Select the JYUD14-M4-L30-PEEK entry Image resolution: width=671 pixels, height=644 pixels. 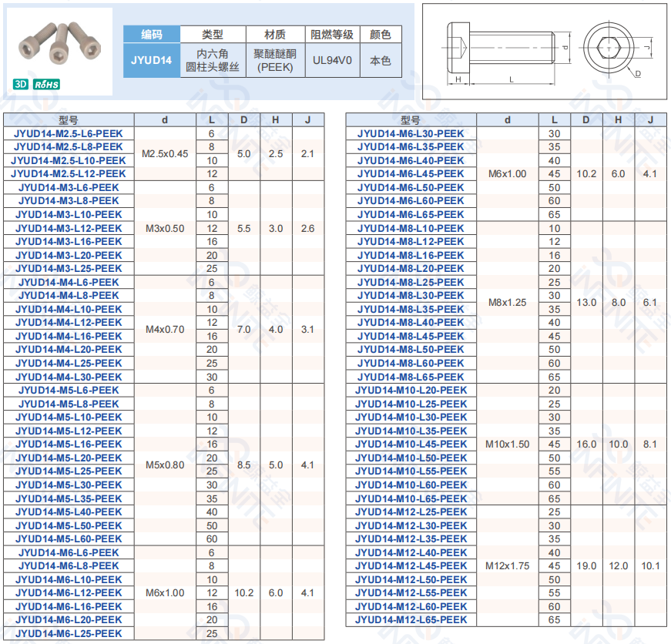[69, 377]
